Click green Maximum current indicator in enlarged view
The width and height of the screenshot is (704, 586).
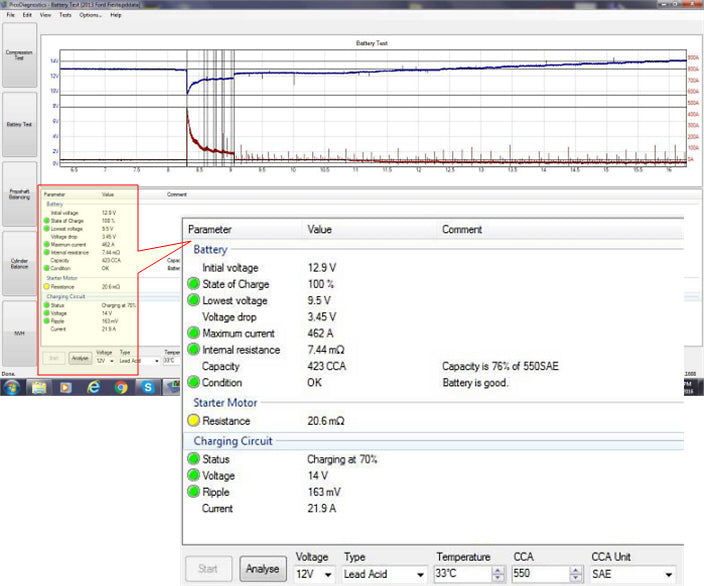(193, 333)
